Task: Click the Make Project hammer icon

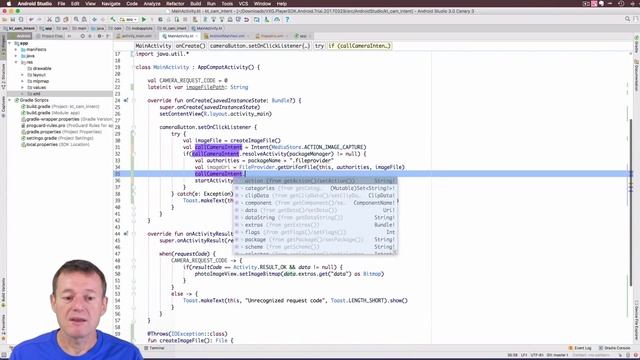Action: (113, 20)
